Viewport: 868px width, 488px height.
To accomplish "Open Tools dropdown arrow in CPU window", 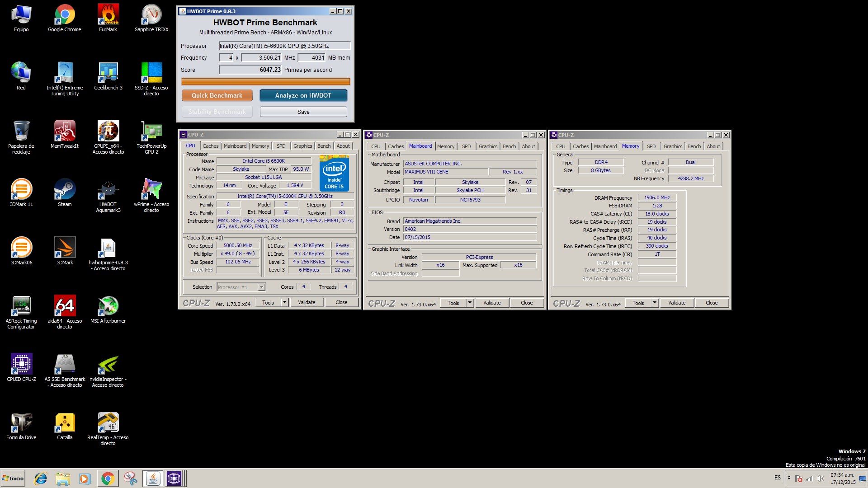I will (284, 302).
